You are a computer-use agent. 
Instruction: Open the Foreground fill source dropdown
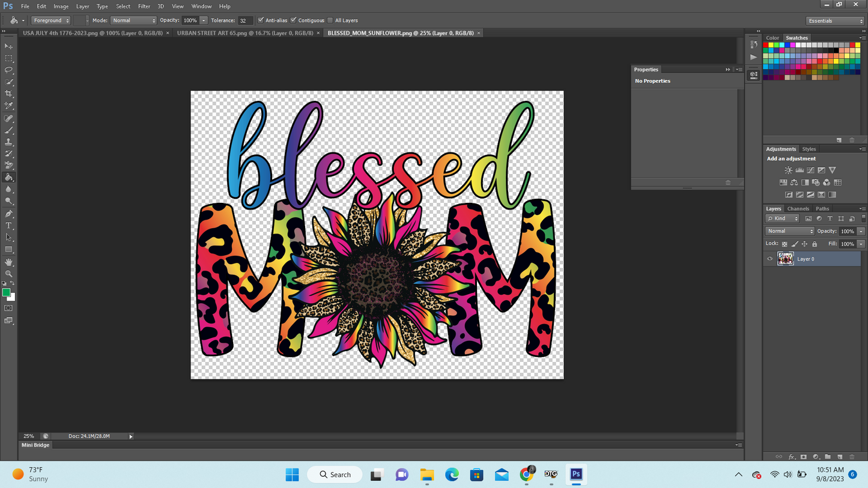coord(50,20)
